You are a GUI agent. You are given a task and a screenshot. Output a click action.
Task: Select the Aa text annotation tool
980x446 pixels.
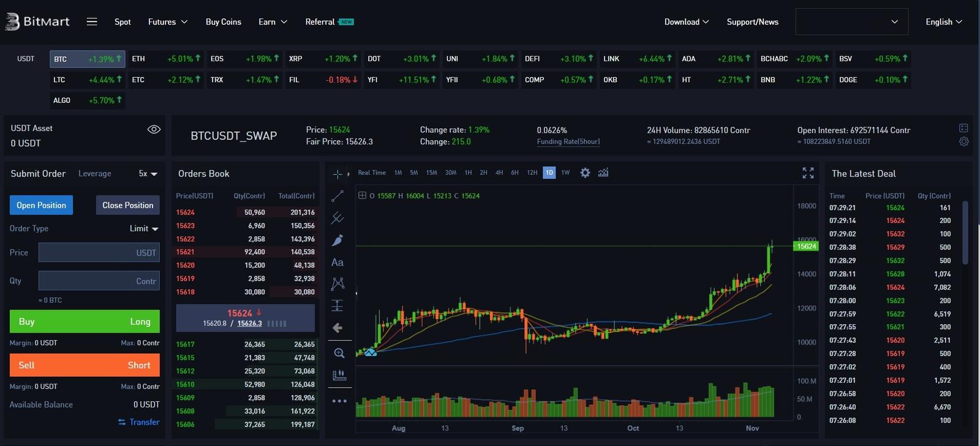337,262
